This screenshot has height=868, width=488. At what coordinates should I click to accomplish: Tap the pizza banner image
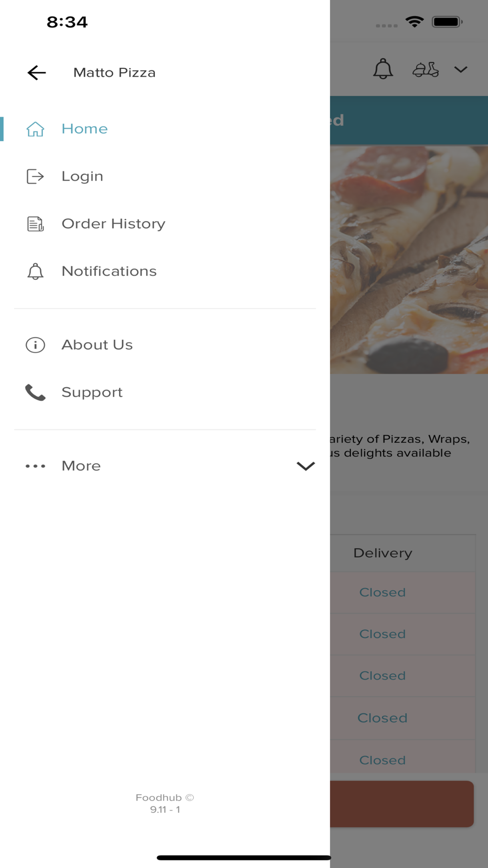tap(409, 260)
